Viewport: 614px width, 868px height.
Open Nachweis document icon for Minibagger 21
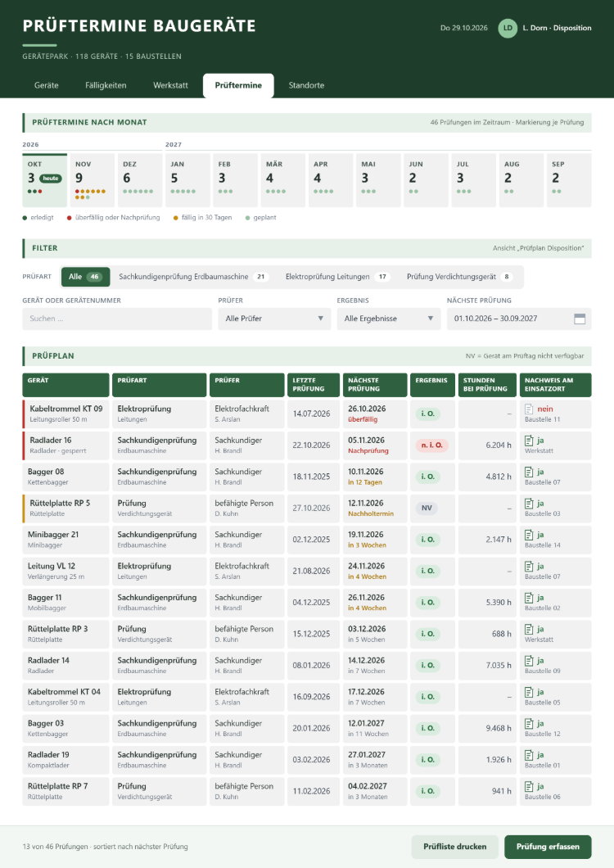click(x=529, y=536)
